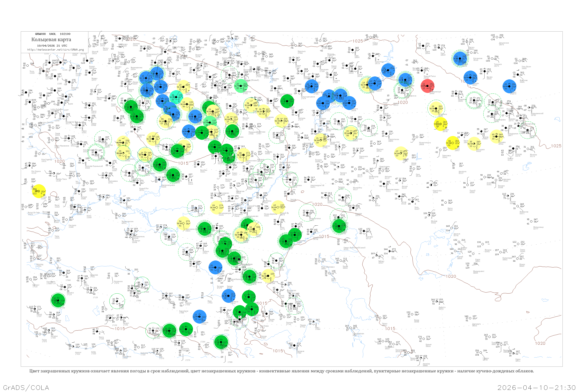Click the bright yellow Троицк station circle
Viewport: 588px width, 392px height.
441,124
